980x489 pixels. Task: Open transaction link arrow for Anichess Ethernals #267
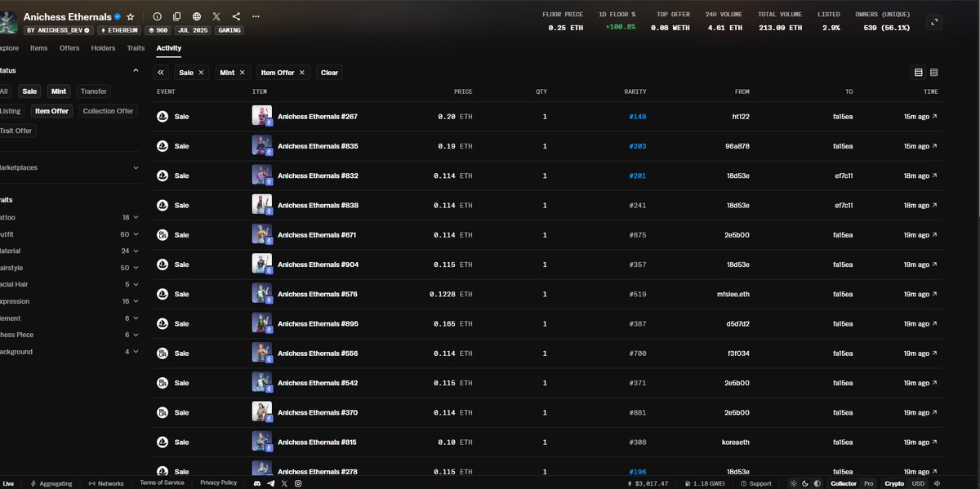[x=935, y=117]
